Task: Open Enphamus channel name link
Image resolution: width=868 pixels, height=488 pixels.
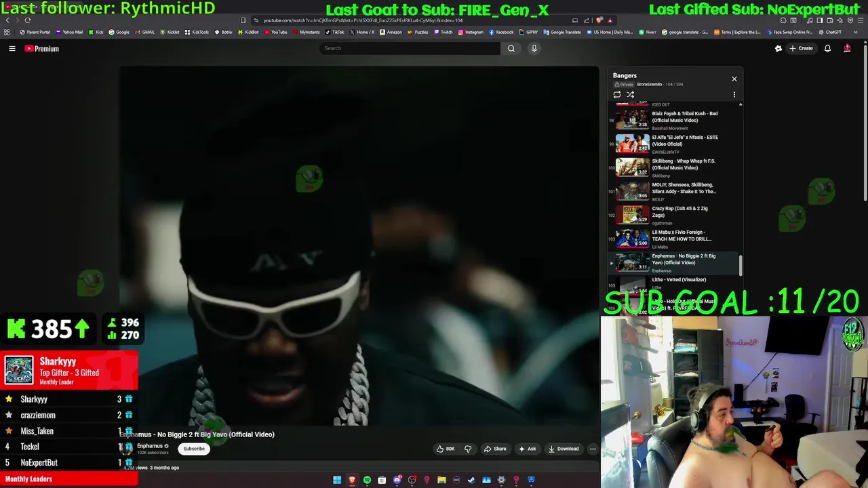Action: tap(150, 446)
